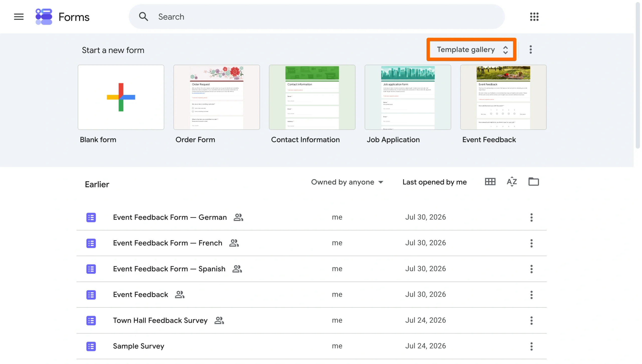This screenshot has width=642, height=364.
Task: Switch to grid view
Action: coord(490,182)
